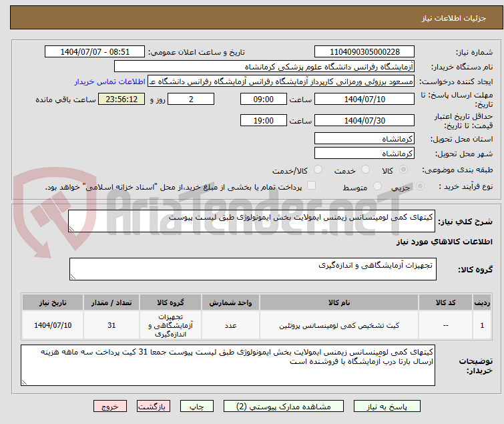Click the گروه کالا textbox
Screen dimensions: 504x424
[253, 269]
